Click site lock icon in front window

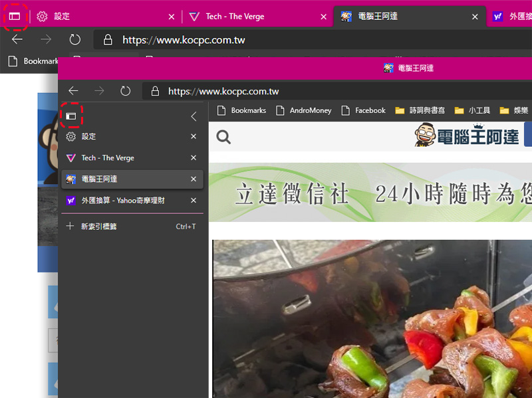pyautogui.click(x=155, y=91)
